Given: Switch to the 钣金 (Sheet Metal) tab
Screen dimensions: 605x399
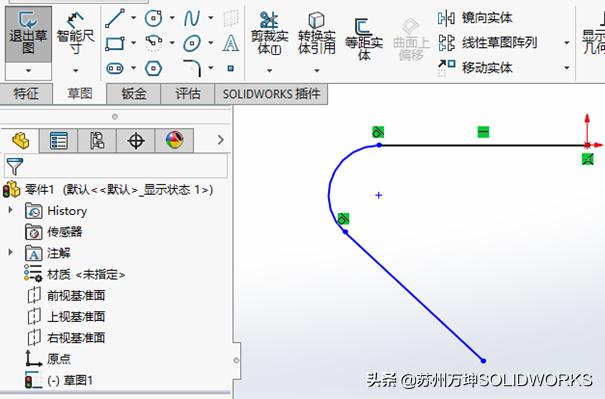Looking at the screenshot, I should [134, 94].
